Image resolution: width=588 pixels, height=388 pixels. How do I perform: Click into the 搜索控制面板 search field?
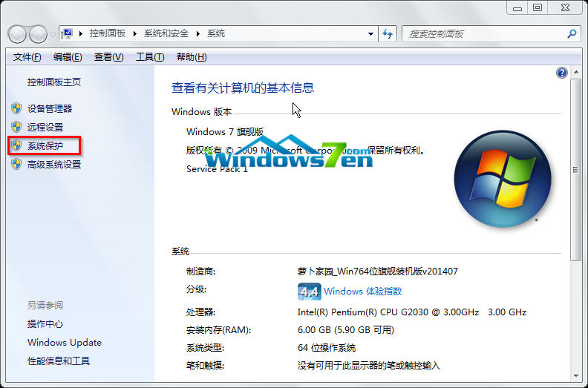(483, 34)
